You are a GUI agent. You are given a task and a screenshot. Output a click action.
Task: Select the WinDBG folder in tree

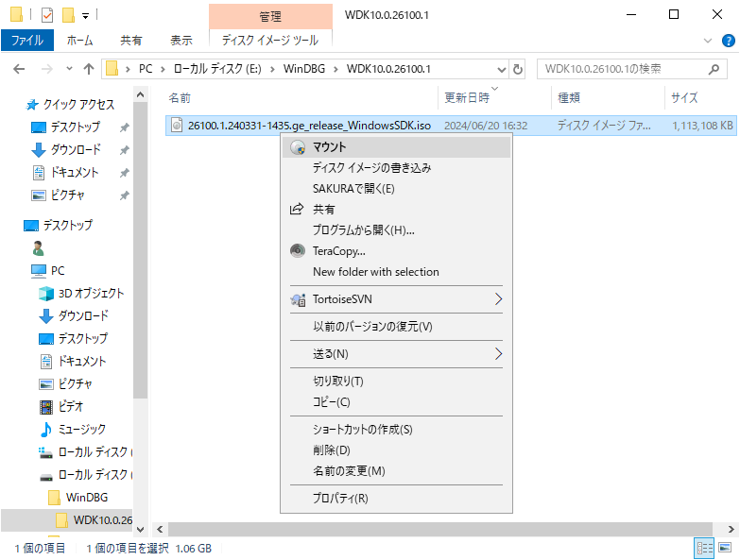point(77,498)
